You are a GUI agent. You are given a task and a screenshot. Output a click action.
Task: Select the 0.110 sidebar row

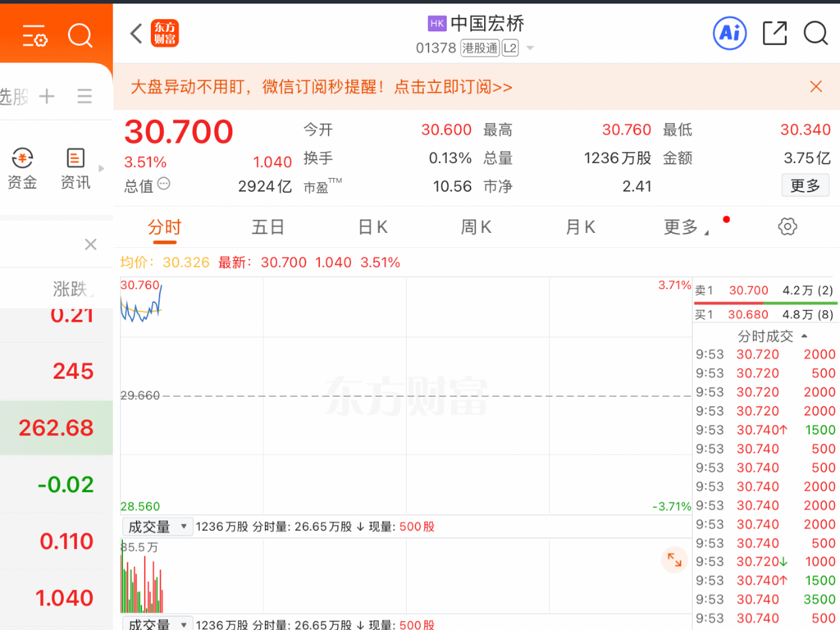57,541
